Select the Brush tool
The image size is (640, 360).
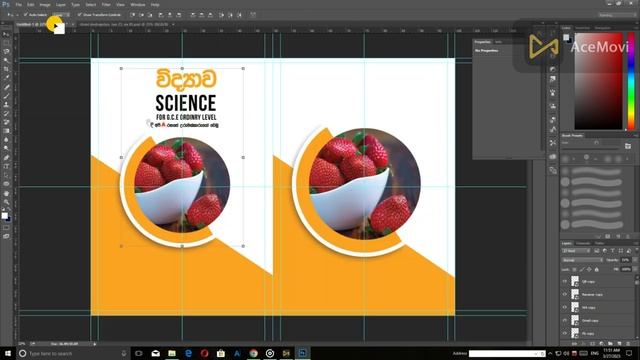pos(6,96)
